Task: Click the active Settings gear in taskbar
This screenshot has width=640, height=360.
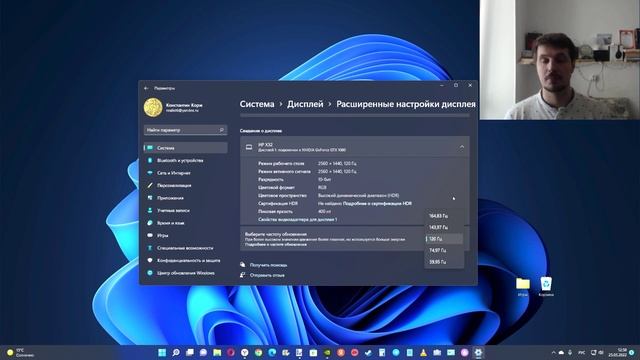Action: 478,352
